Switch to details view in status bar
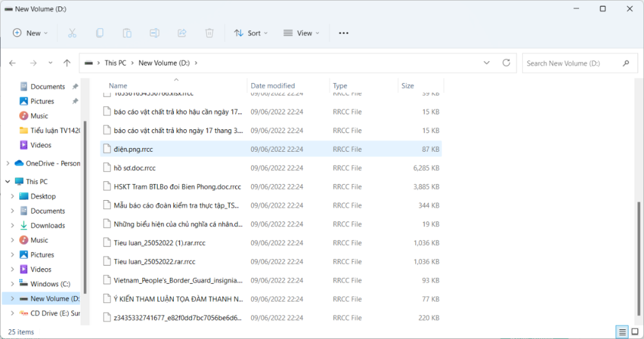The image size is (644, 339). tap(622, 332)
